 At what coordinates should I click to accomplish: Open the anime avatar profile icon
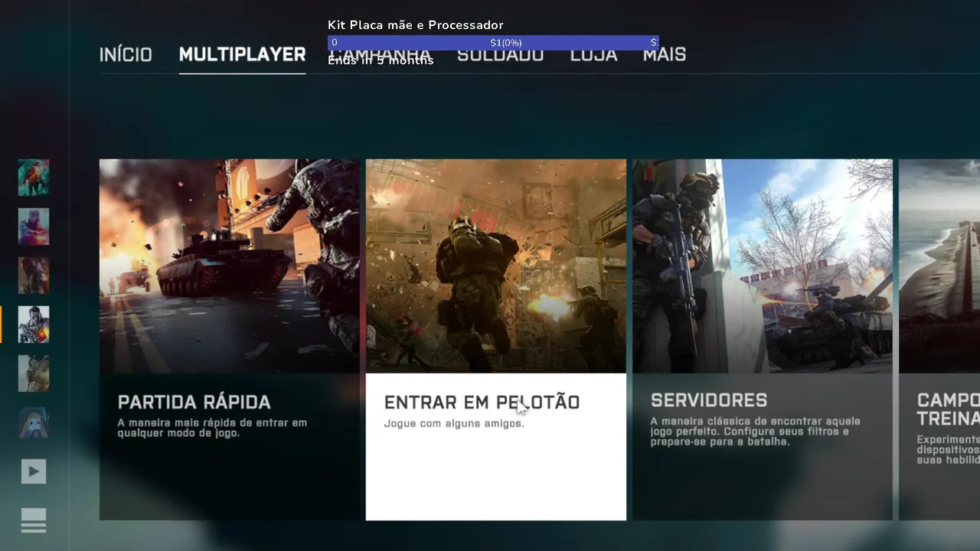(34, 422)
